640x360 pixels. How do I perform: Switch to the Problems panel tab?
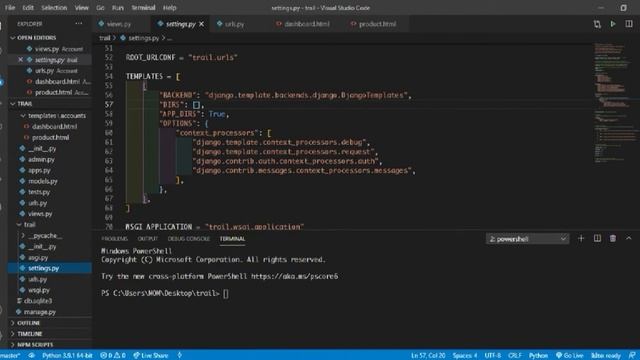(x=115, y=239)
